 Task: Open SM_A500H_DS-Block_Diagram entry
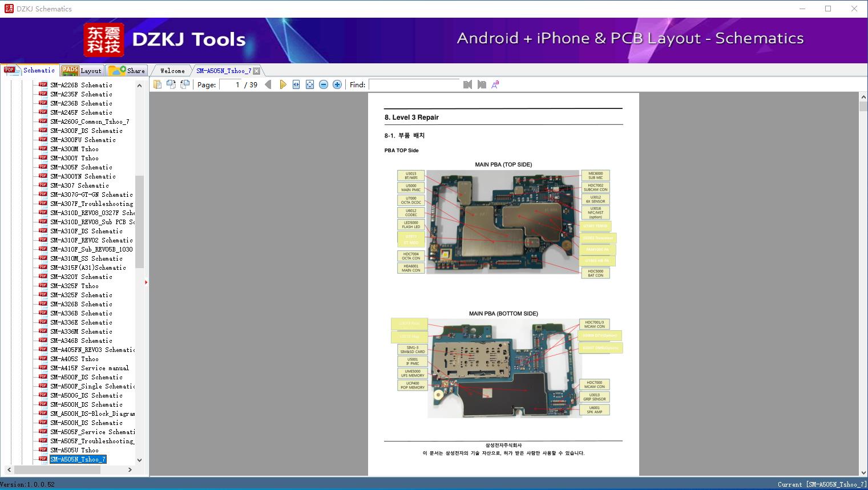92,414
